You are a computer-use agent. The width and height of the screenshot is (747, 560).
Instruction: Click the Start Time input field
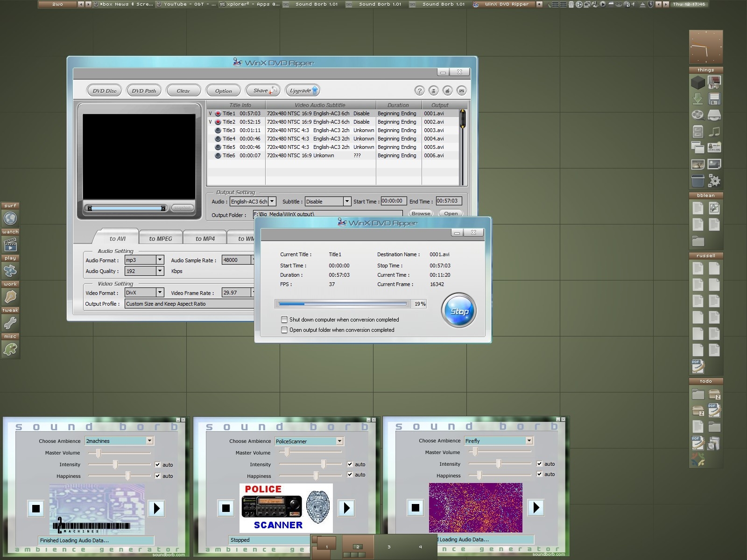[394, 201]
